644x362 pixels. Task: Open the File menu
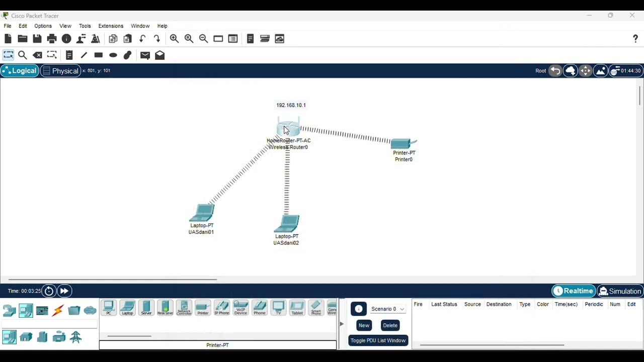[x=8, y=26]
